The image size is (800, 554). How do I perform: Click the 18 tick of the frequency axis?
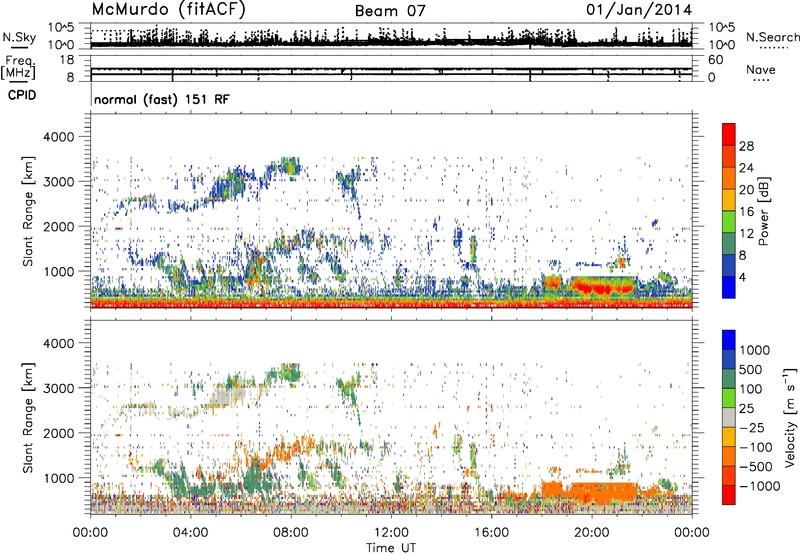pyautogui.click(x=67, y=60)
